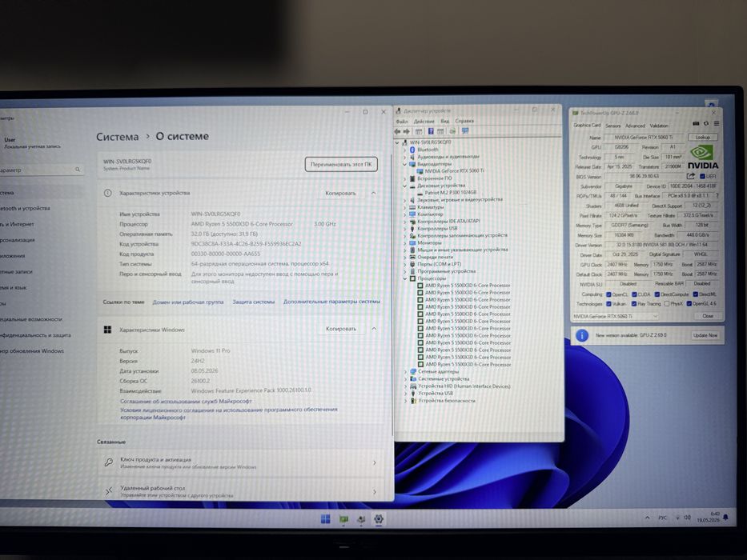
Task: Click the Device Manager icon on taskbar
Action: [x=361, y=519]
